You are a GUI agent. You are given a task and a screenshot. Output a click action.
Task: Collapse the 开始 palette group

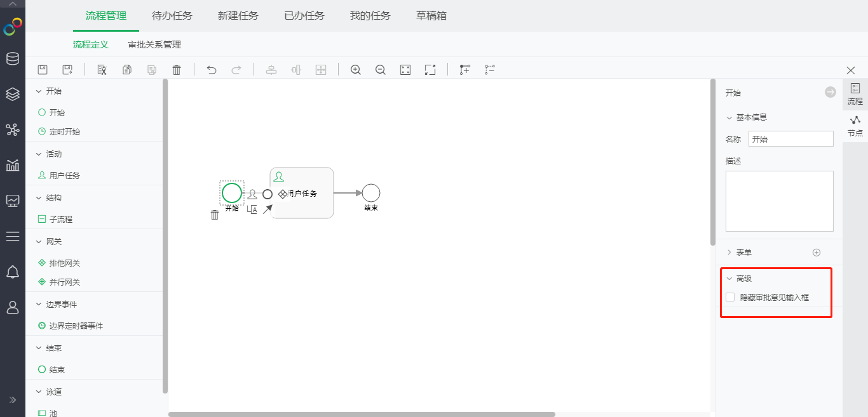(x=39, y=91)
